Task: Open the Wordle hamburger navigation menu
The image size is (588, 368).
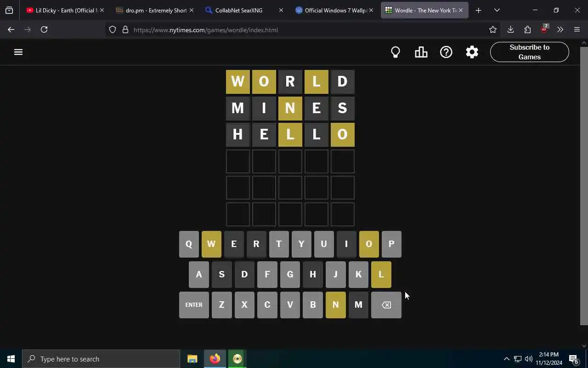Action: [18, 52]
